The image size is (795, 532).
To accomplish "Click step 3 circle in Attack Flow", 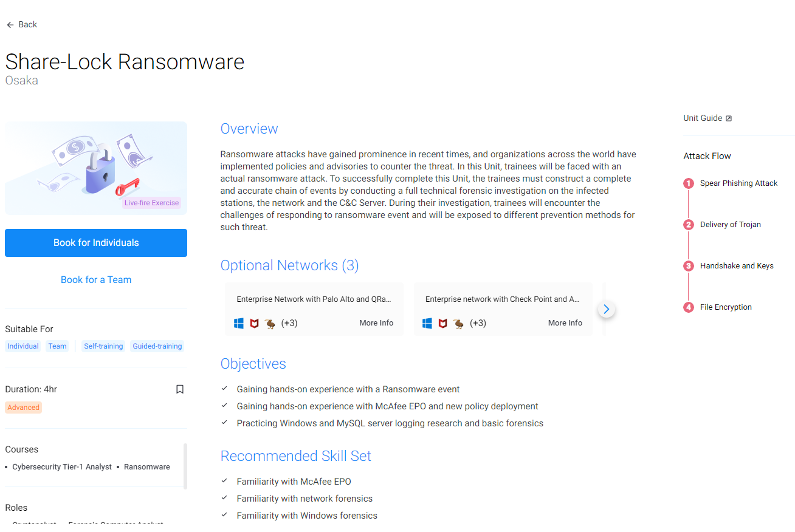I will tap(689, 266).
